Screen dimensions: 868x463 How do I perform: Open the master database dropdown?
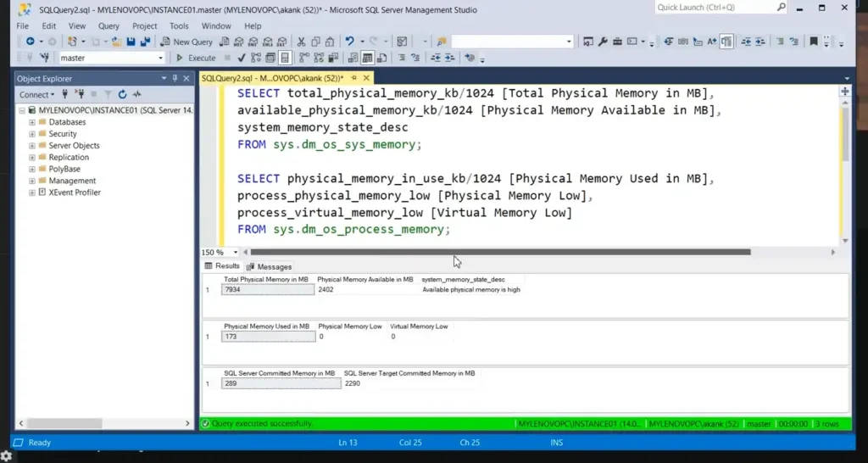pyautogui.click(x=160, y=58)
